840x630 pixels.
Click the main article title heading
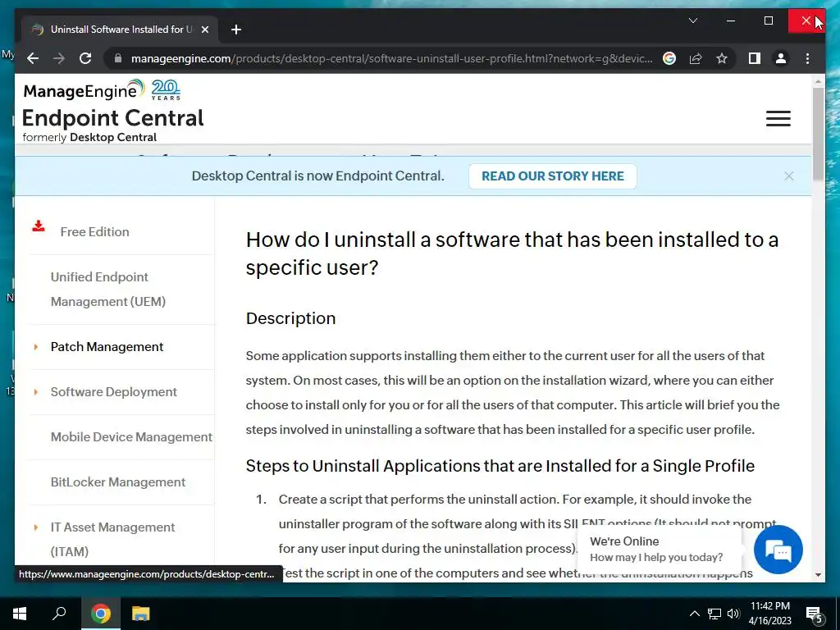pos(512,253)
